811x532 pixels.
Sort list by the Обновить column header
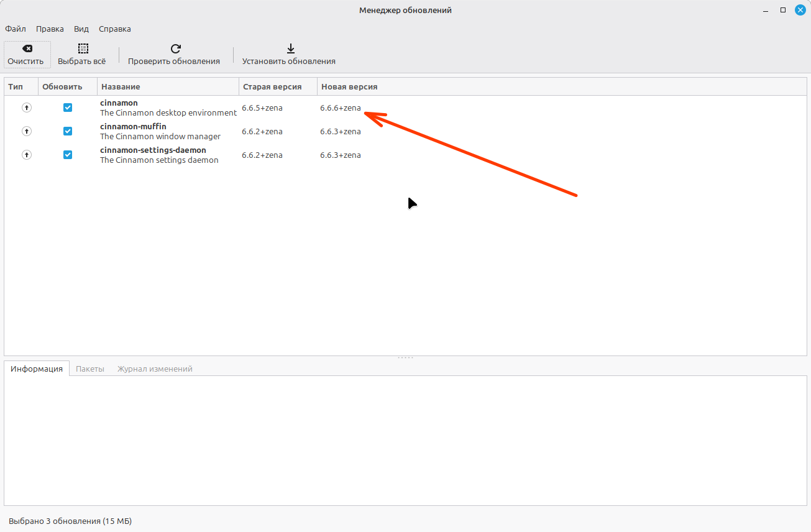click(x=68, y=86)
